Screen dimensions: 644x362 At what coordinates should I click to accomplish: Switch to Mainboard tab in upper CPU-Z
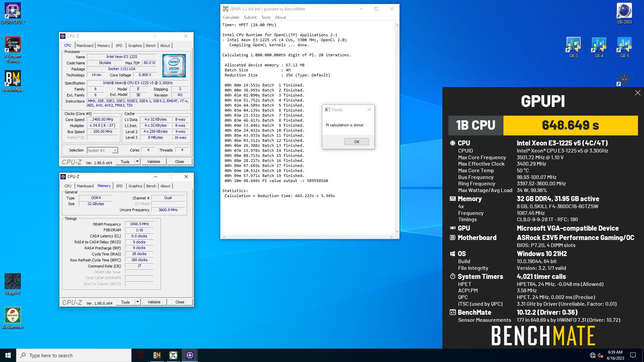pyautogui.click(x=85, y=46)
